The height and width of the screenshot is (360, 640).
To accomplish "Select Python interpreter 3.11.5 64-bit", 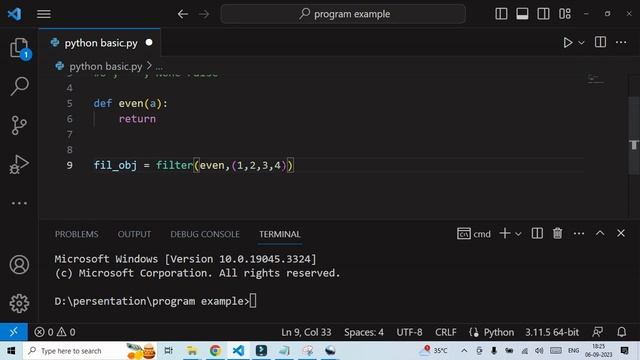I will coord(552,332).
